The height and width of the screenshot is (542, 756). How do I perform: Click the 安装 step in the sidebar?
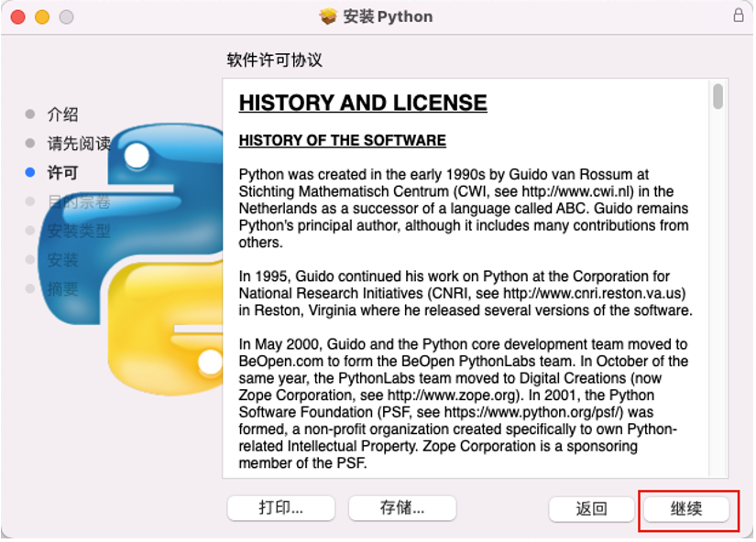62,260
